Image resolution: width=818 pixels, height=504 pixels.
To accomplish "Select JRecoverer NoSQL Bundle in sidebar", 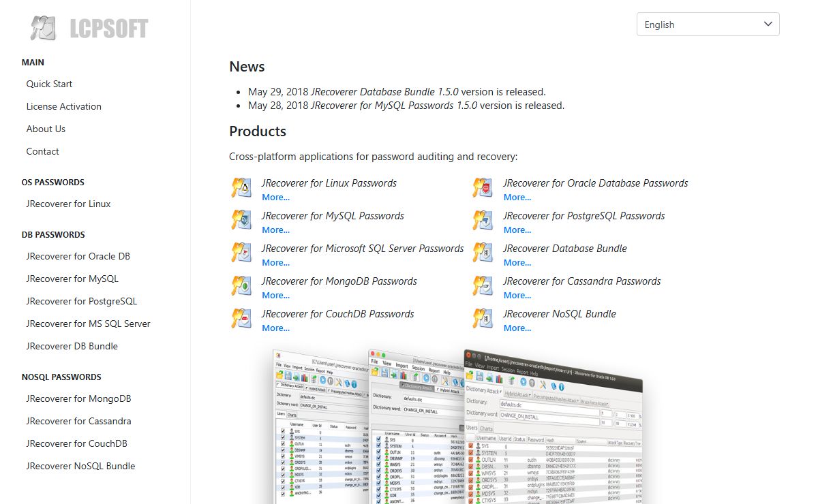I will [x=81, y=466].
